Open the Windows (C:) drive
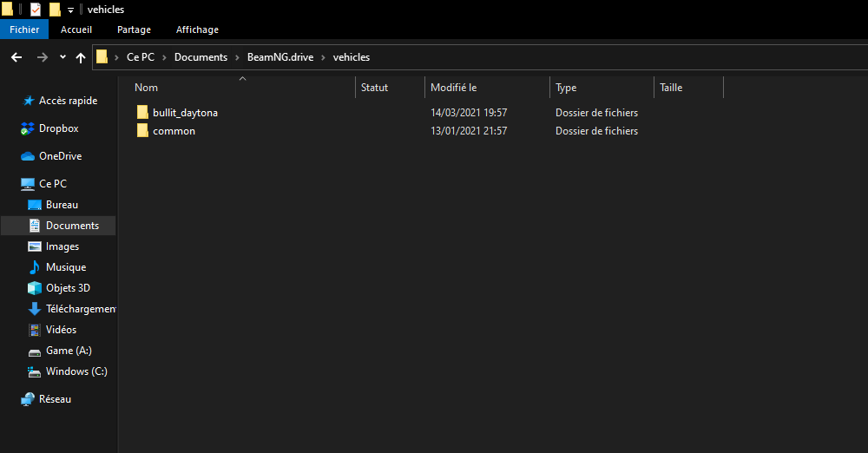Screen dimensions: 868x453 [x=76, y=371]
